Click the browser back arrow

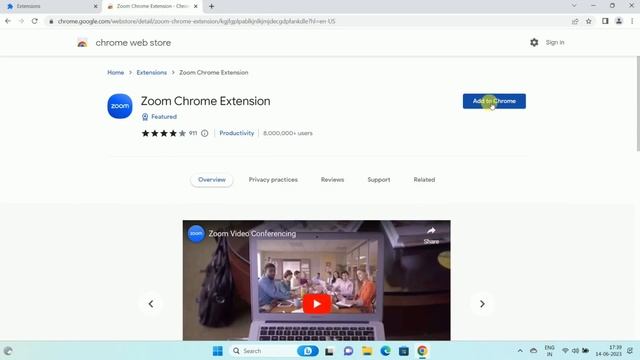coord(8,21)
